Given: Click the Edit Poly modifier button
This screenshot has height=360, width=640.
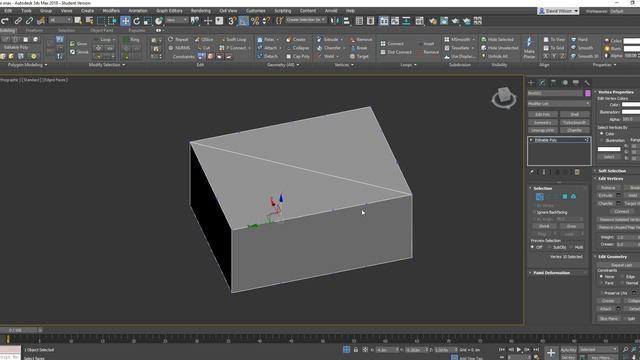Looking at the screenshot, I should 542,115.
